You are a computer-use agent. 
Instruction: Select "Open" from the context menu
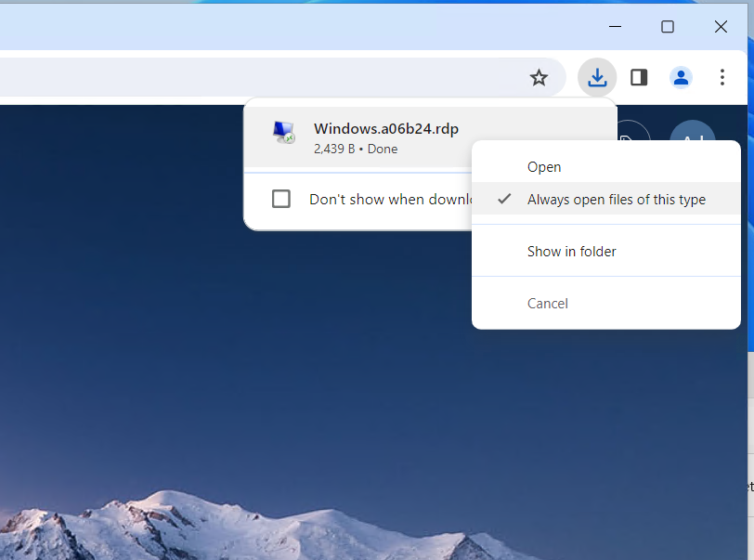(x=544, y=167)
